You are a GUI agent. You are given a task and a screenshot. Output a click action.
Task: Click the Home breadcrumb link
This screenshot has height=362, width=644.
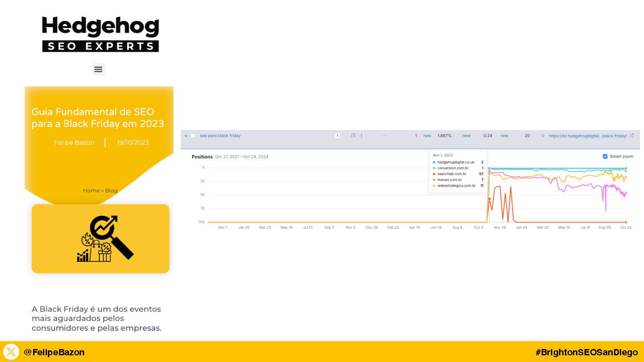[x=91, y=190]
